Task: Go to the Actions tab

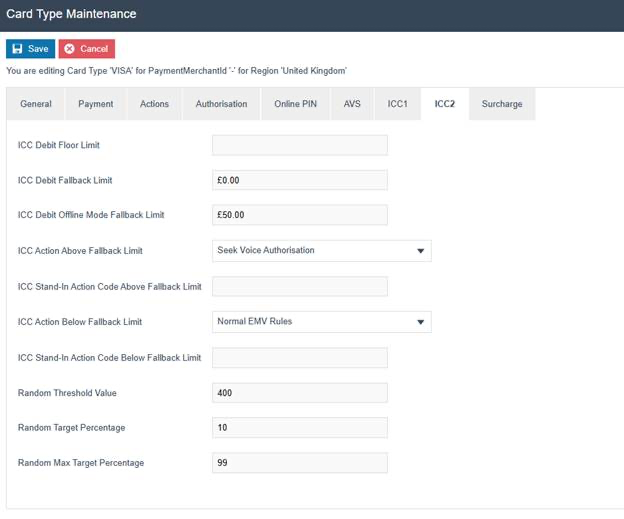Action: [x=154, y=104]
